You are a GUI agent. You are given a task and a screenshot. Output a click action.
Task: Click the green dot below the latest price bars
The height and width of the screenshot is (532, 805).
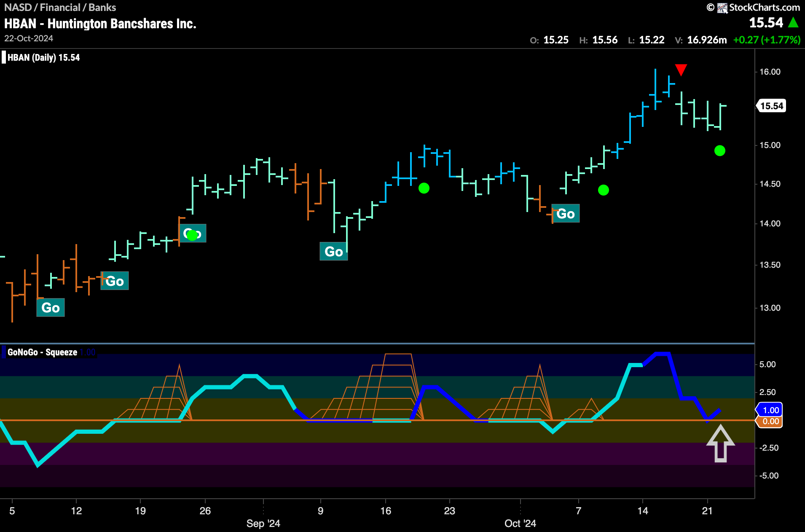point(720,150)
